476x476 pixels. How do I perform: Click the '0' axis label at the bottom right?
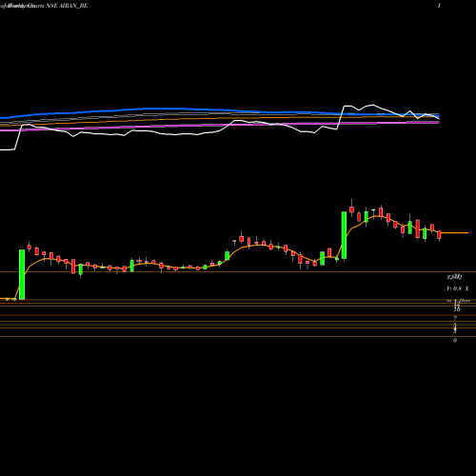(x=455, y=340)
